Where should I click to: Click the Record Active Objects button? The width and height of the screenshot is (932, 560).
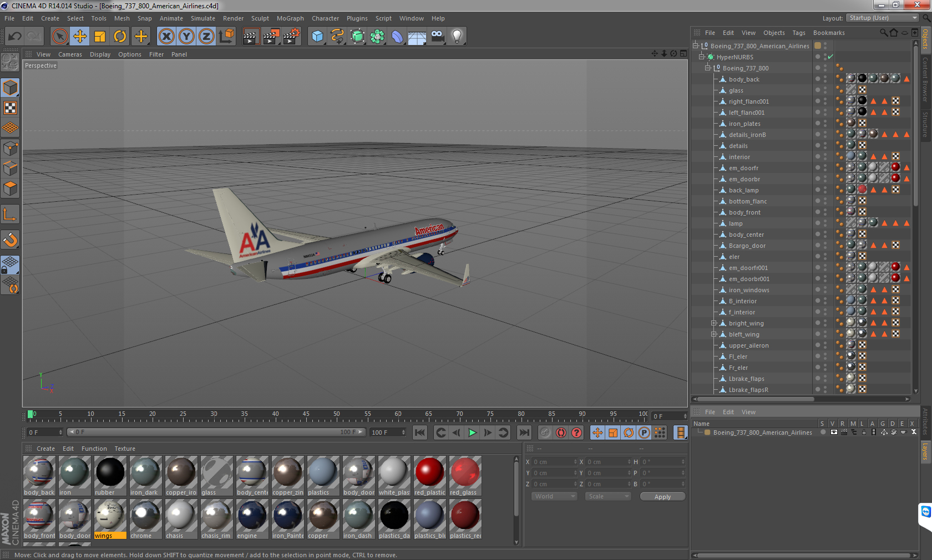545,432
